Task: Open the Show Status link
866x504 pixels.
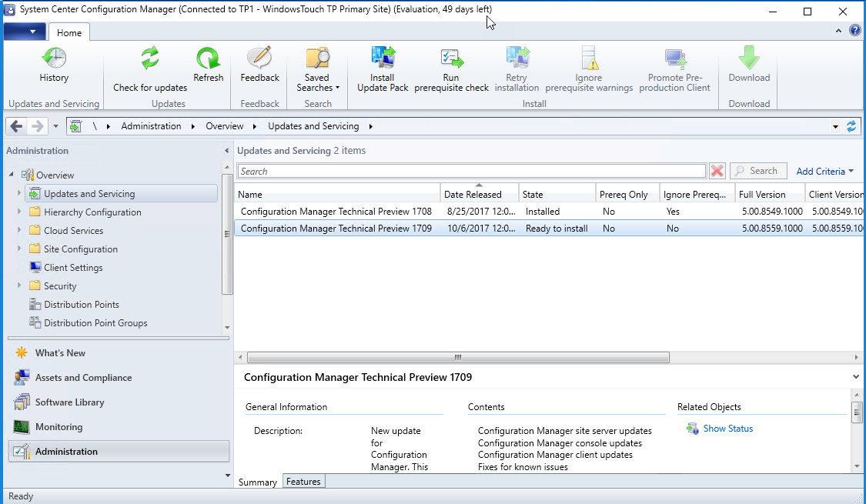Action: click(x=727, y=429)
